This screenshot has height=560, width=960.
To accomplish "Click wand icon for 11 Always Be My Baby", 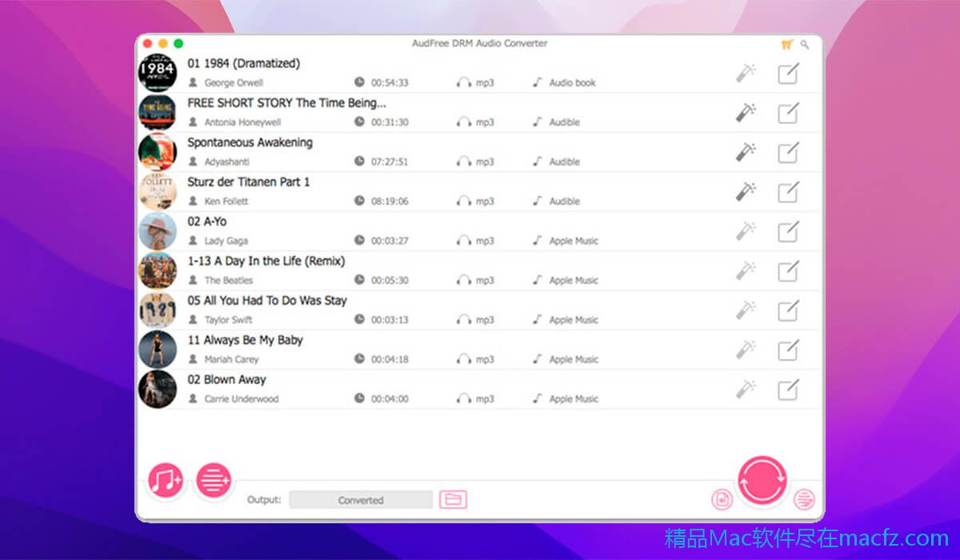I will (x=746, y=350).
